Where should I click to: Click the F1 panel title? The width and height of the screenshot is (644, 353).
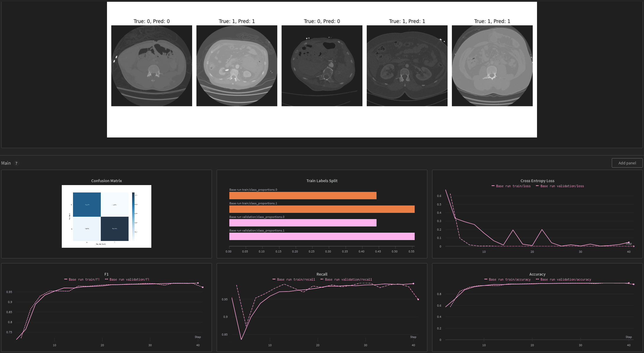[106, 274]
